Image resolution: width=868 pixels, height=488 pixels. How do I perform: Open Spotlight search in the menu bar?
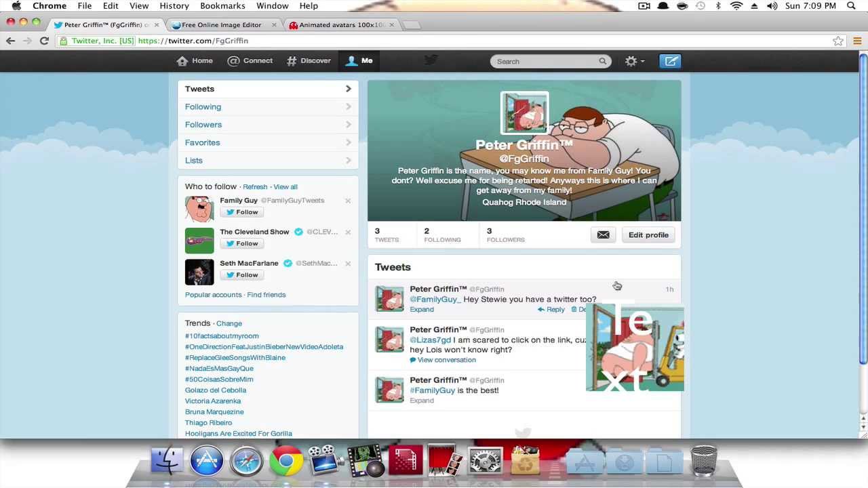[x=852, y=6]
